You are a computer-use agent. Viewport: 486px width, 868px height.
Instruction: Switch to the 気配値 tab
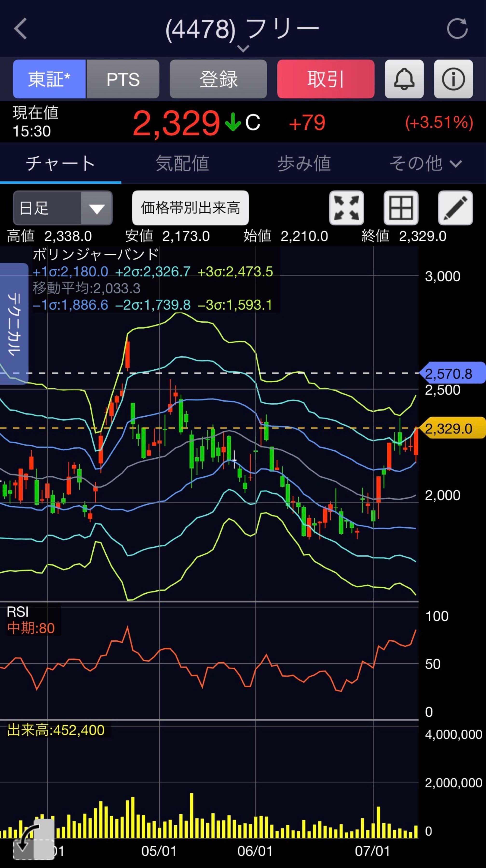pyautogui.click(x=182, y=163)
